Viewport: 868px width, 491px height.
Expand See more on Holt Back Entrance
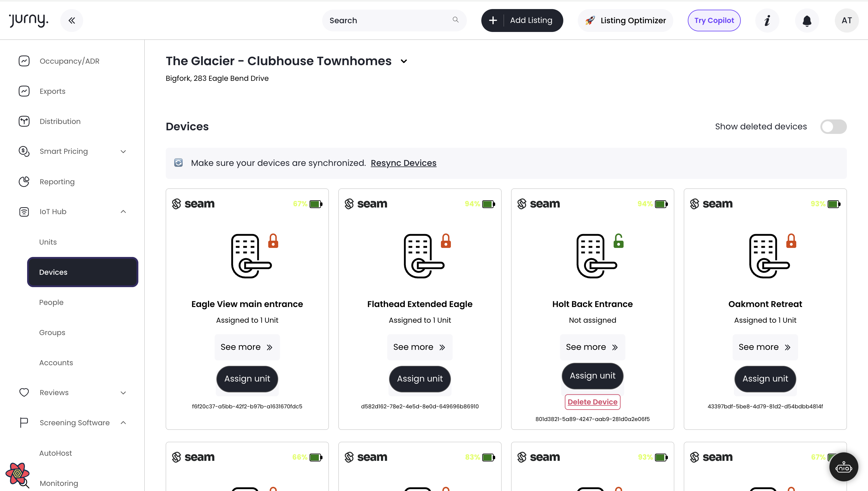coord(592,347)
